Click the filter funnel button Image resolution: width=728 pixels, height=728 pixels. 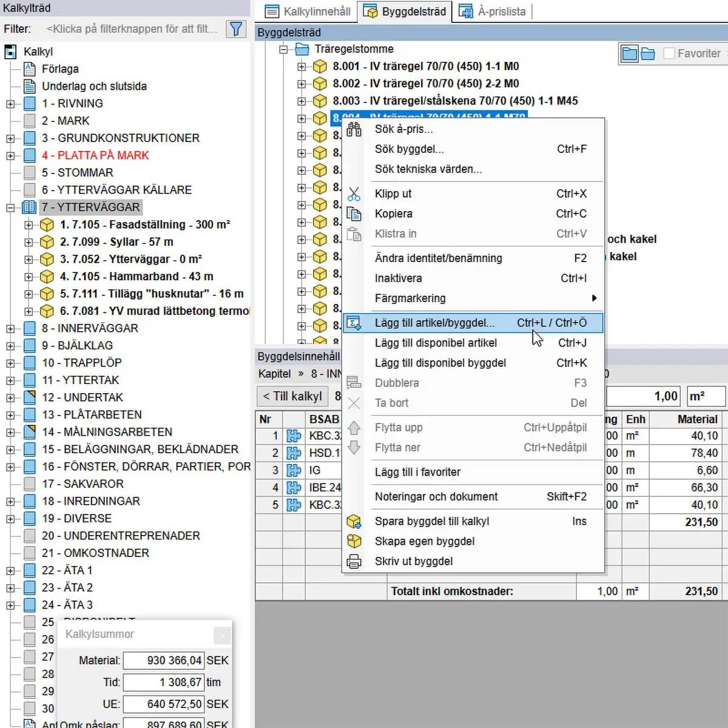tap(236, 29)
